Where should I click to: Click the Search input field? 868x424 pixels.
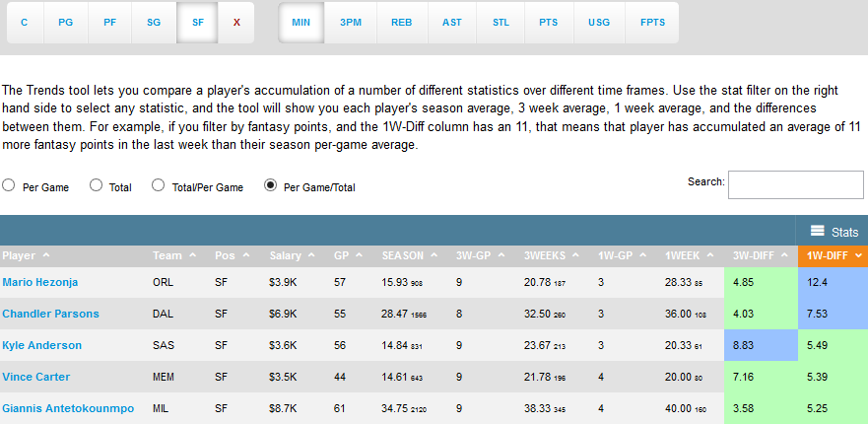tap(795, 184)
